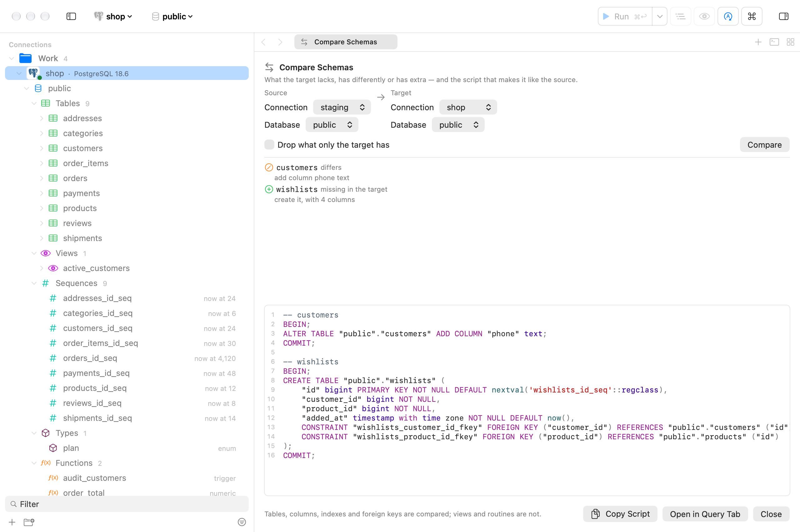
Task: Click Open in Query Tab button
Action: (705, 514)
